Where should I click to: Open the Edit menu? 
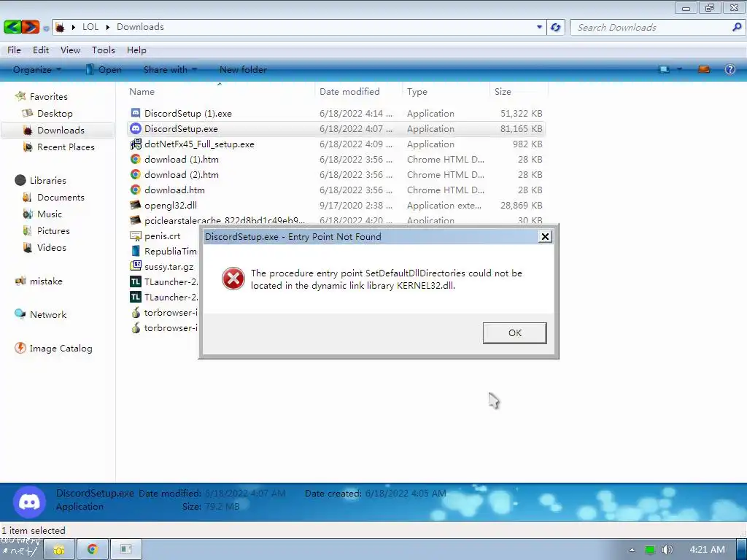pyautogui.click(x=41, y=50)
